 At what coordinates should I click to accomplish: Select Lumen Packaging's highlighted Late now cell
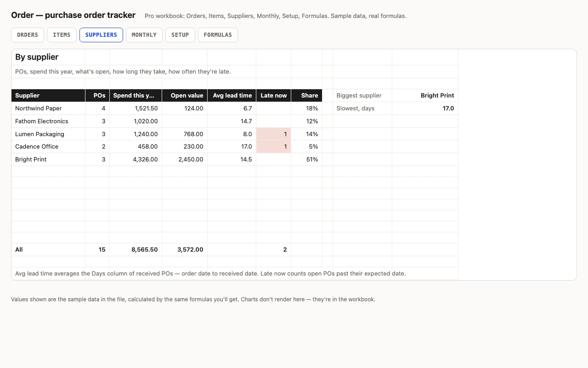tap(273, 134)
